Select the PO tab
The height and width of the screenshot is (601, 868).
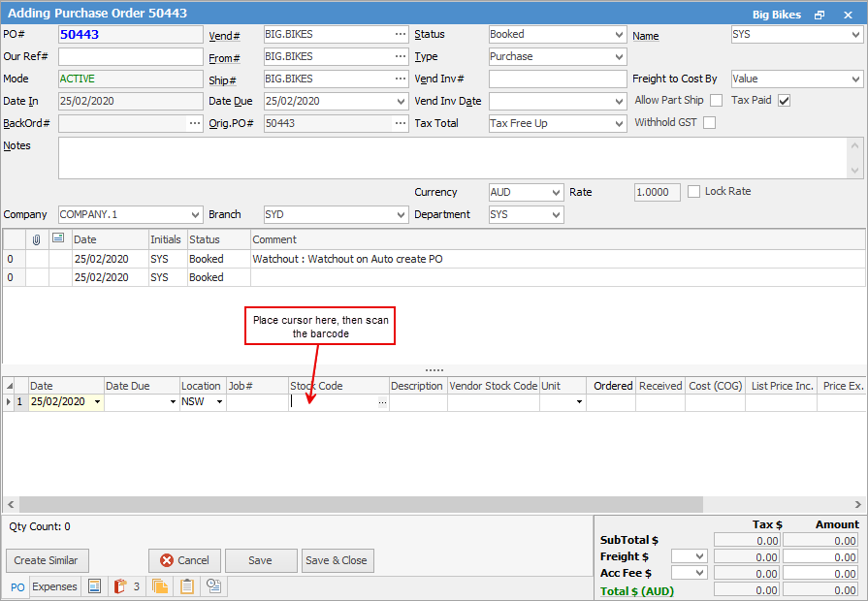tap(17, 587)
